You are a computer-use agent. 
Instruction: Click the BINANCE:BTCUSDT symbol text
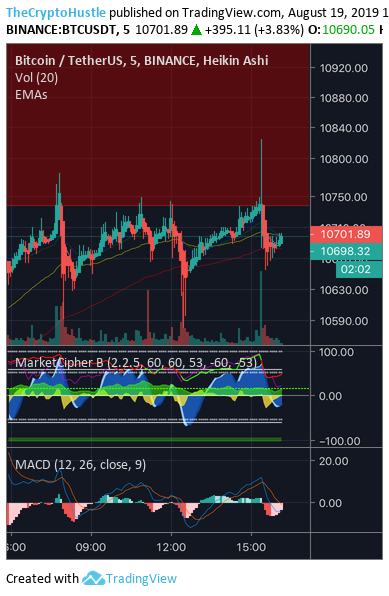tap(61, 29)
